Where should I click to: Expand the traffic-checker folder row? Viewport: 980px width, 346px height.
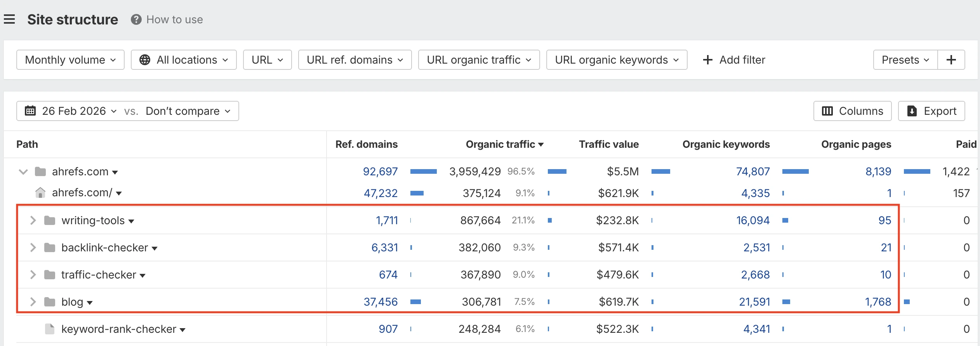point(33,275)
